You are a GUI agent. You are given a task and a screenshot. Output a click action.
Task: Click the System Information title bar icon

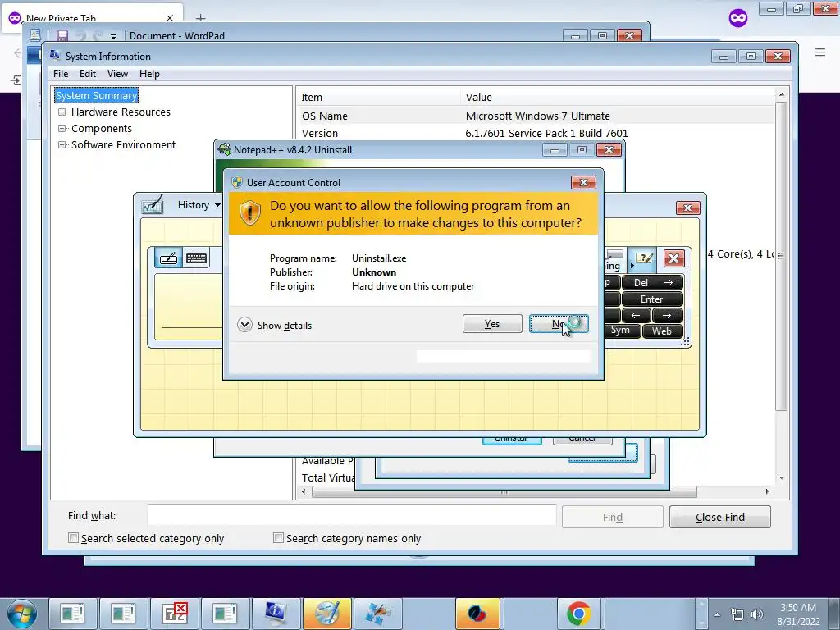point(55,55)
